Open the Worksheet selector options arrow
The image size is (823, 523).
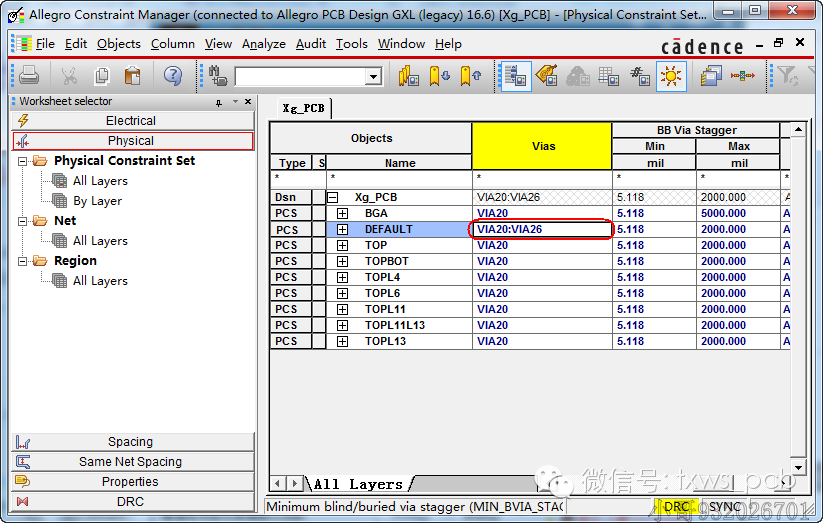235,101
